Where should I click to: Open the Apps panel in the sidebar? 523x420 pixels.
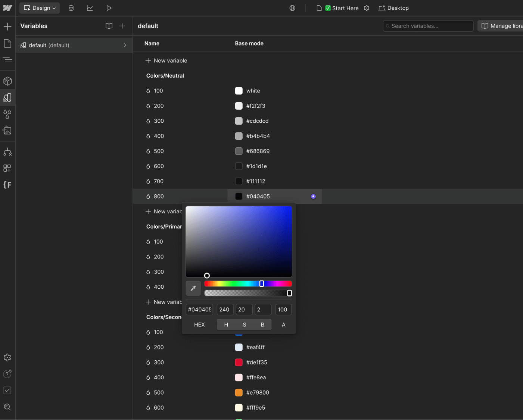coord(7,168)
